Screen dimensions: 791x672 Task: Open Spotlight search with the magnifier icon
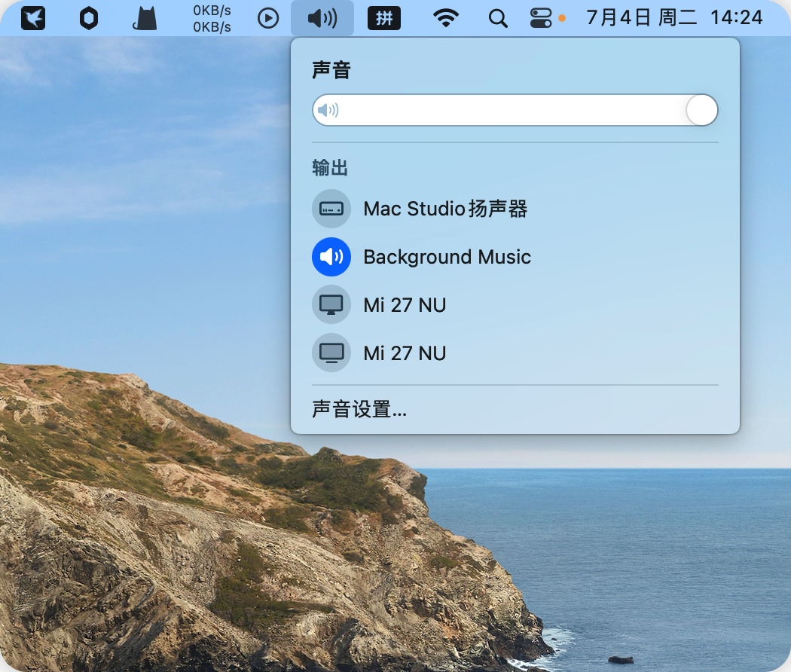tap(497, 18)
